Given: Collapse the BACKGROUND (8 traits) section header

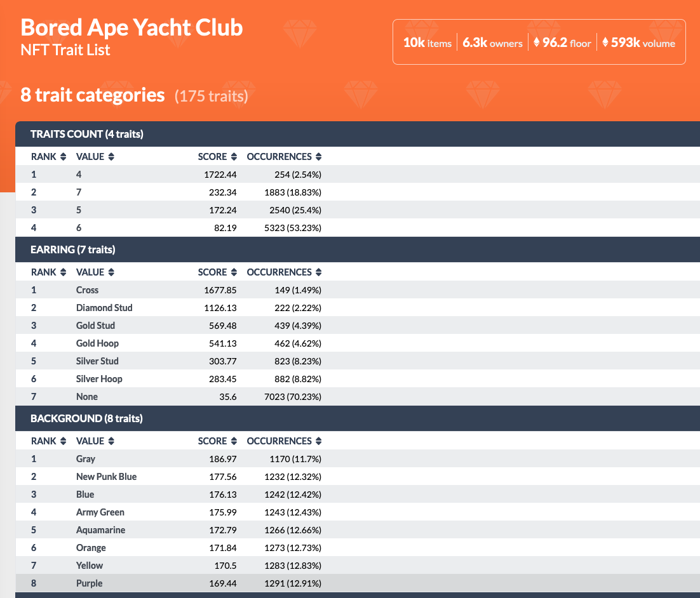Looking at the screenshot, I should (86, 418).
